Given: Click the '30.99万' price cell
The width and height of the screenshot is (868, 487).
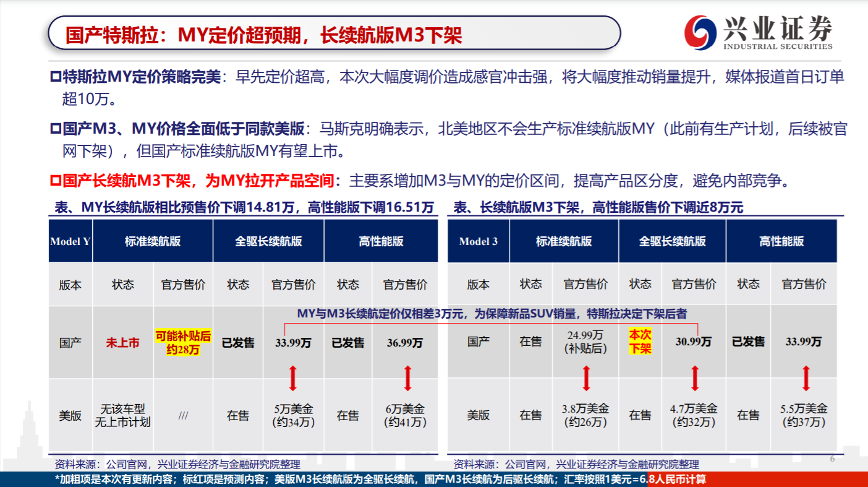Looking at the screenshot, I should (x=692, y=342).
